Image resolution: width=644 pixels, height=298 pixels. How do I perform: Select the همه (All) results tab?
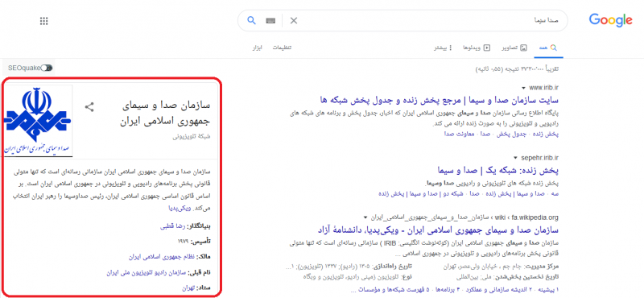tap(548, 48)
